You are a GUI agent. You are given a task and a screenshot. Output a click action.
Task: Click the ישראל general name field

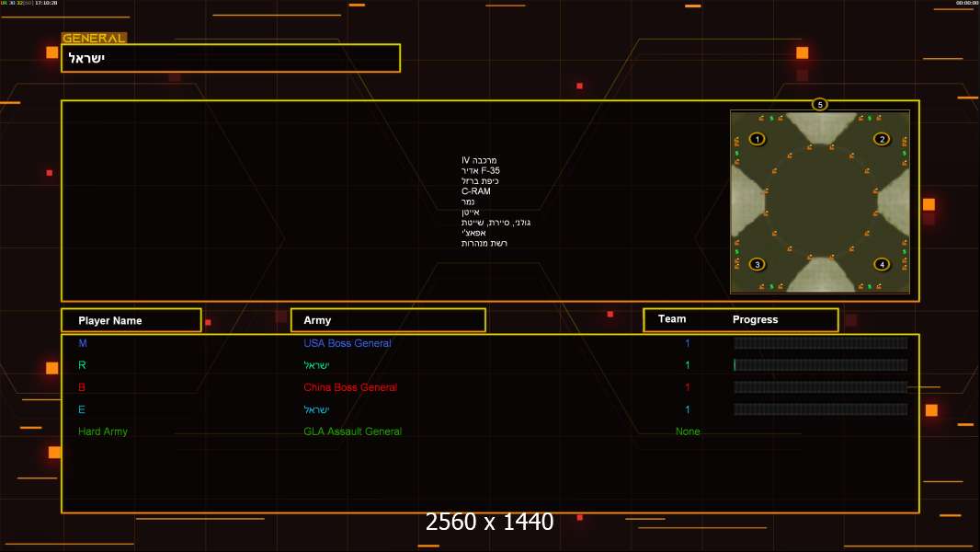[231, 58]
